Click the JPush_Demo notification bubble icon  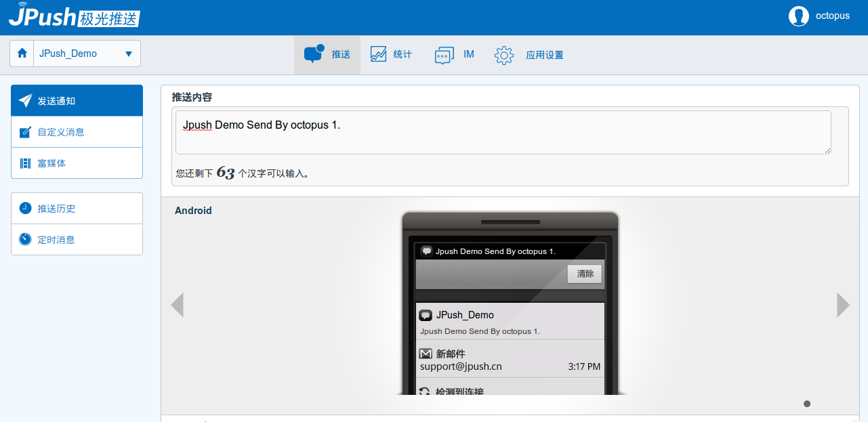point(426,315)
